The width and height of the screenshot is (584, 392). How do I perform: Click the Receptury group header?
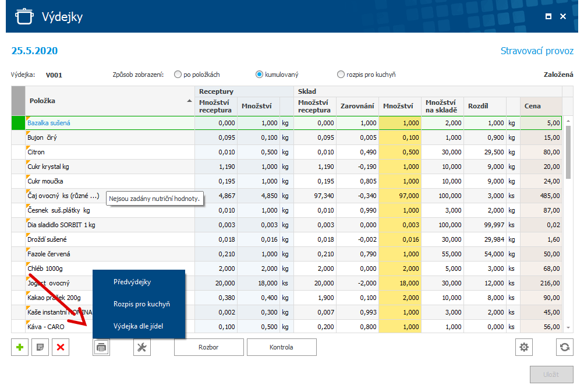[x=244, y=91]
